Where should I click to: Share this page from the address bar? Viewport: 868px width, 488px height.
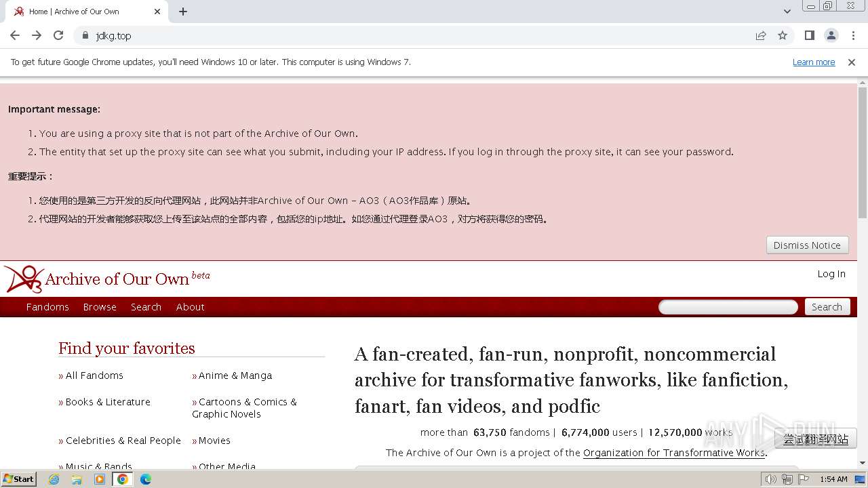pos(761,35)
